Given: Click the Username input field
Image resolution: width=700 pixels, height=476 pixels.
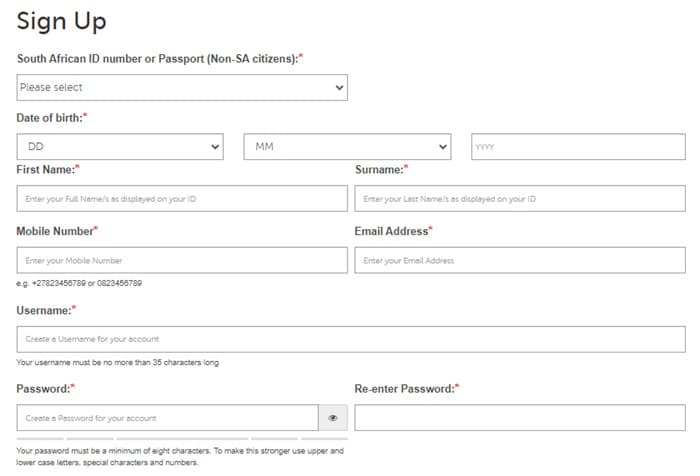Looking at the screenshot, I should click(351, 339).
